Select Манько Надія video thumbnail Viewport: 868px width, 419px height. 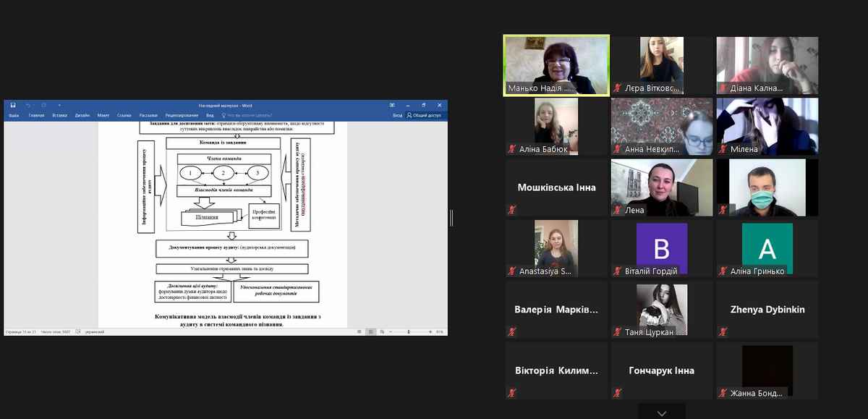tap(556, 65)
